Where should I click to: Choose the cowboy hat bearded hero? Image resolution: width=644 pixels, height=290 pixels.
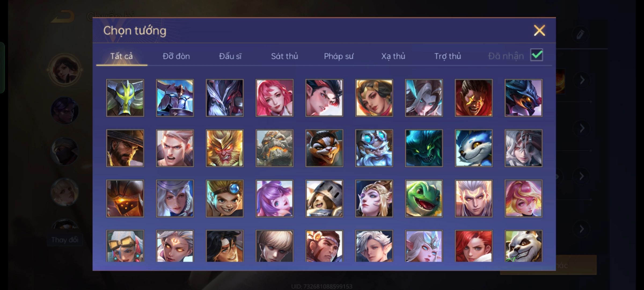tap(125, 148)
